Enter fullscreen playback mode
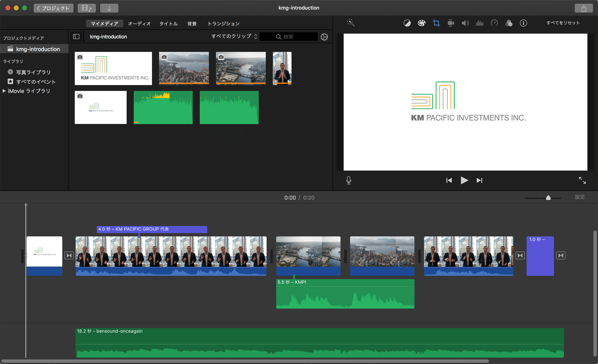The width and height of the screenshot is (598, 364). coord(582,180)
